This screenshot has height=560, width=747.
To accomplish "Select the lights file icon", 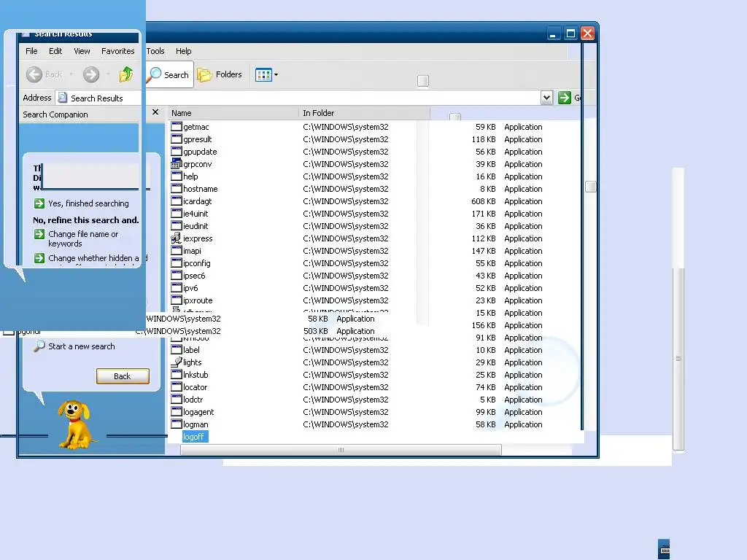I will (x=177, y=362).
